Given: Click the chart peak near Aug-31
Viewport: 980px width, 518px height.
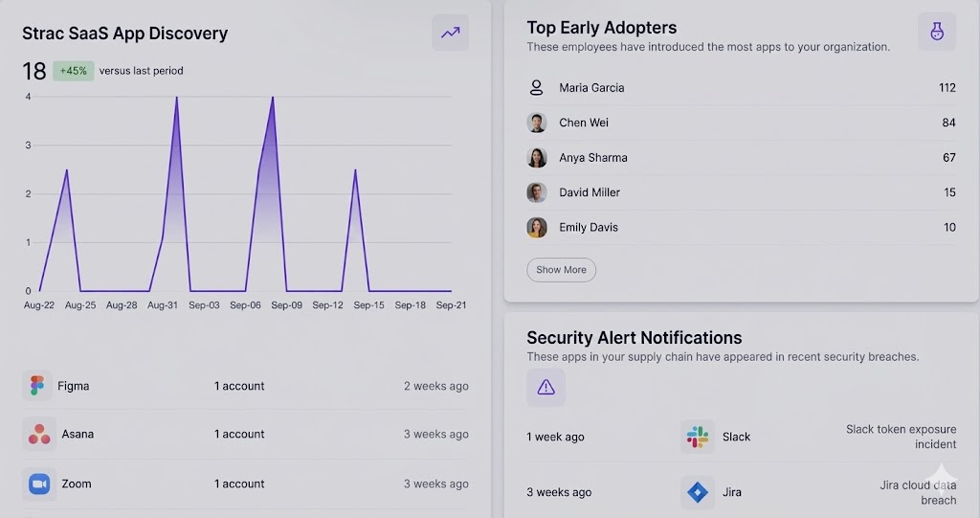Looking at the screenshot, I should pos(176,98).
